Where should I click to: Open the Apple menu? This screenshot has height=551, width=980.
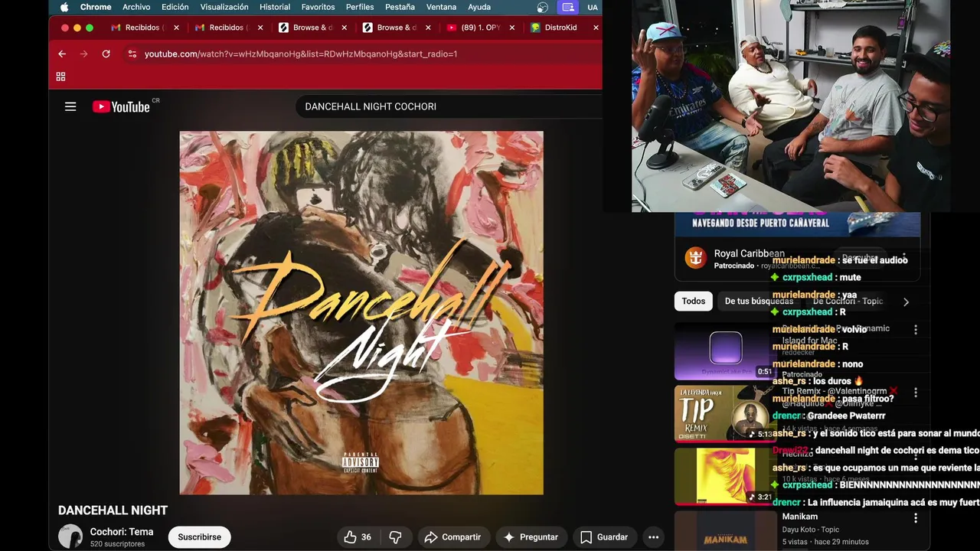[64, 7]
